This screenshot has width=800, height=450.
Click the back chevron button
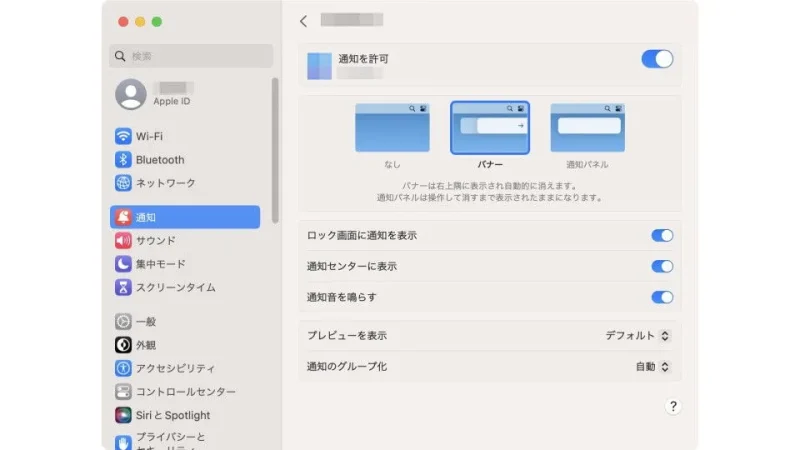pos(304,21)
